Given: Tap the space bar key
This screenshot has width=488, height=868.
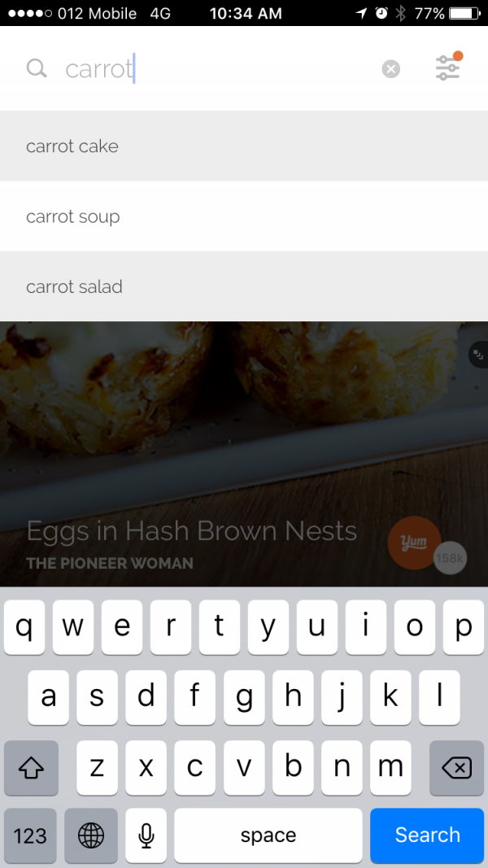Looking at the screenshot, I should point(268,835).
